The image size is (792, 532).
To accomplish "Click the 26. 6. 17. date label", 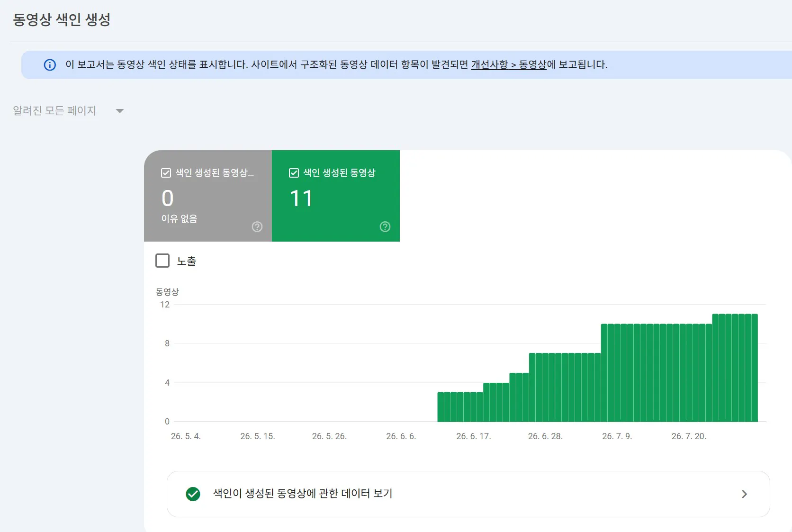I will click(x=473, y=436).
